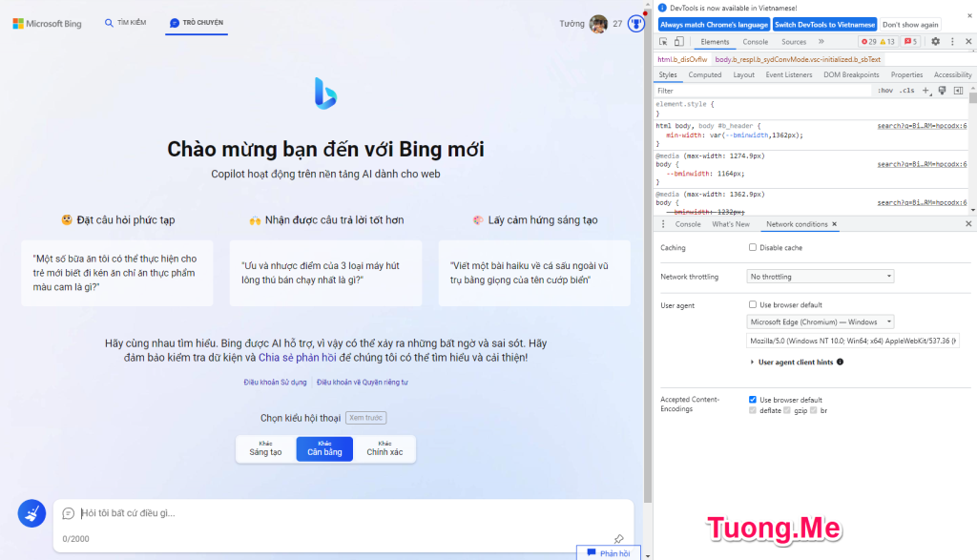Image resolution: width=977 pixels, height=560 pixels.
Task: Click the pin icon in chat box
Action: click(x=618, y=539)
